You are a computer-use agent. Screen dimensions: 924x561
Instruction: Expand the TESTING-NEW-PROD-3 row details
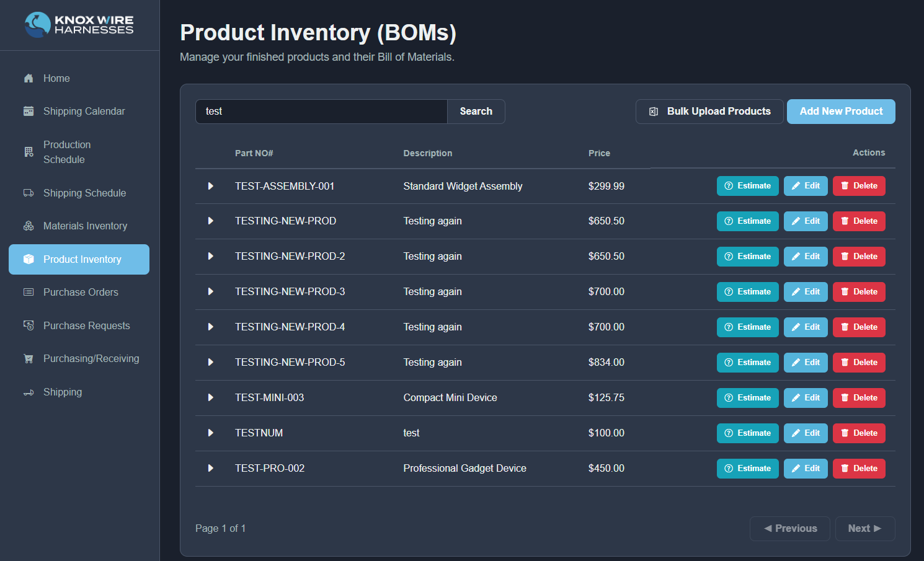[210, 291]
